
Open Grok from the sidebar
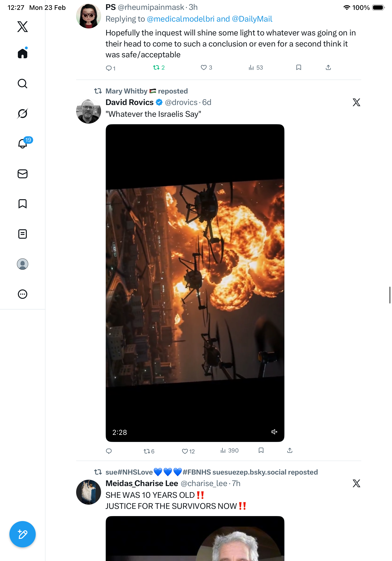pos(23,114)
